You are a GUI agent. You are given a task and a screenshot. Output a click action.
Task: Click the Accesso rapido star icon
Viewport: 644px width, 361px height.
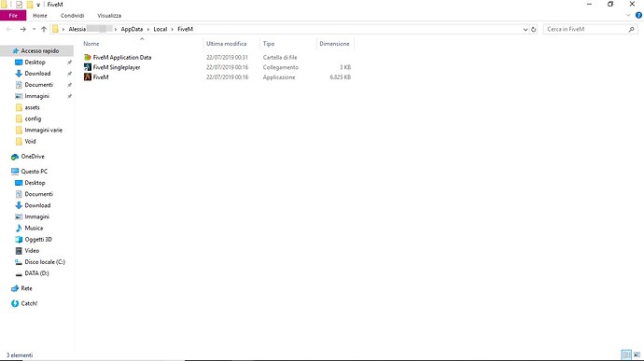coord(16,51)
